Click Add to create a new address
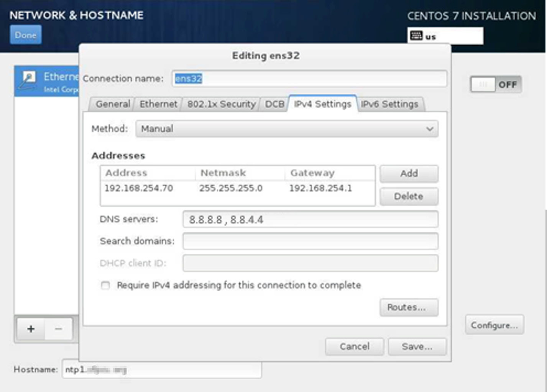This screenshot has height=392, width=547. pos(409,174)
